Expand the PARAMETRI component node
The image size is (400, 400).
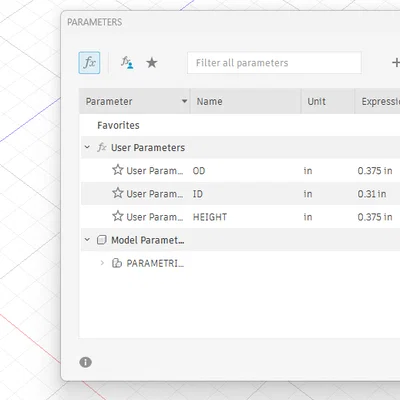pyautogui.click(x=102, y=263)
